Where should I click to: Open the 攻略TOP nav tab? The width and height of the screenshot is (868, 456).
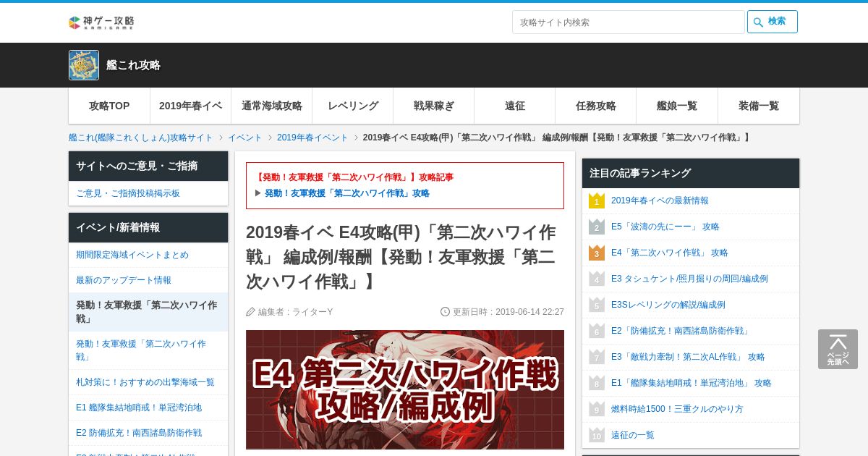coord(109,106)
